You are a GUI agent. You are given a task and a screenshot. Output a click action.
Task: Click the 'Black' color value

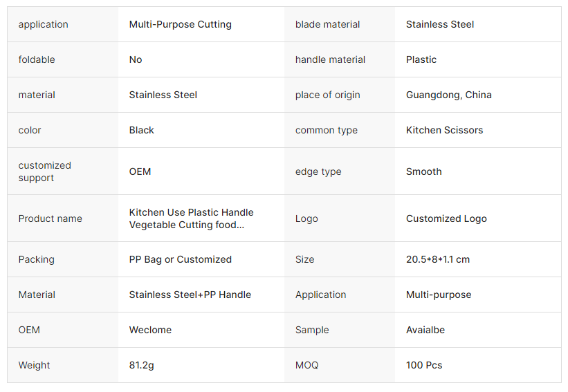(141, 130)
